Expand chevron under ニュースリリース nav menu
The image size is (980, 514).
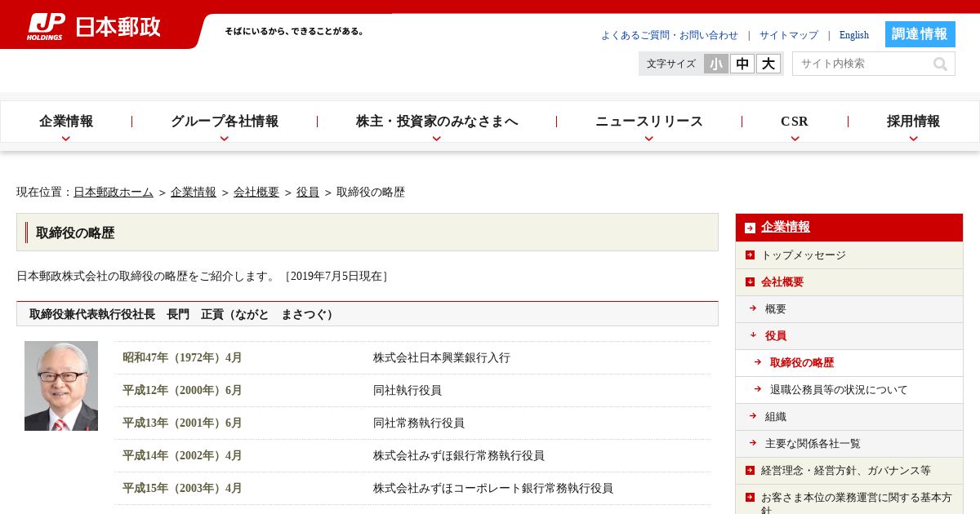point(649,139)
